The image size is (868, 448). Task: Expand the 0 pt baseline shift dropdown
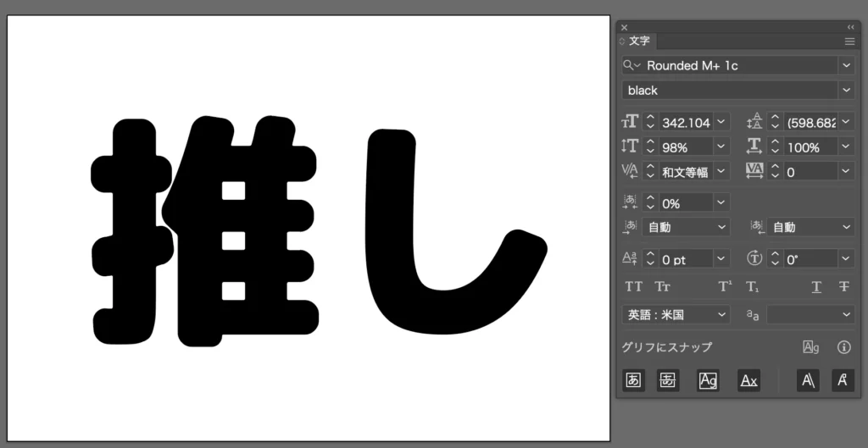pyautogui.click(x=721, y=258)
